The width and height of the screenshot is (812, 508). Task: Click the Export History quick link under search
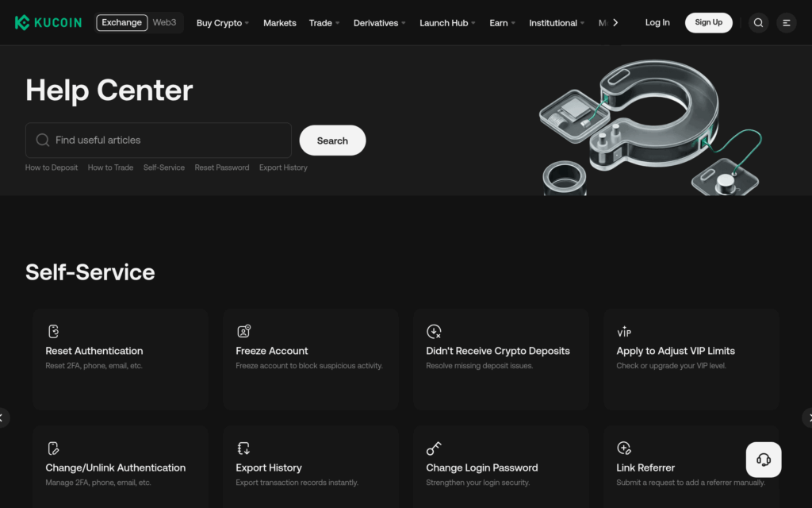tap(283, 167)
